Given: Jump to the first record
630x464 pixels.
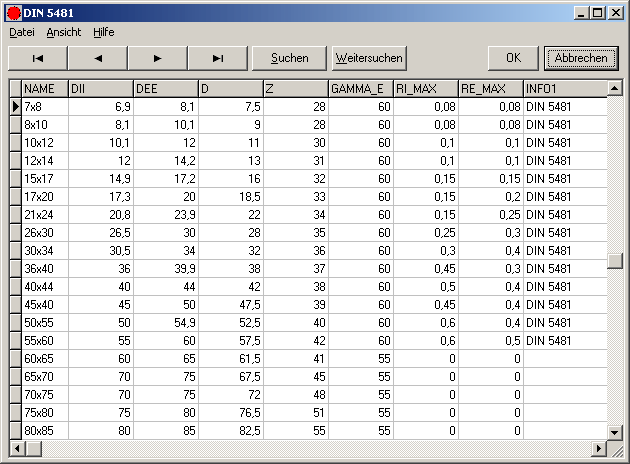Looking at the screenshot, I should 38,58.
